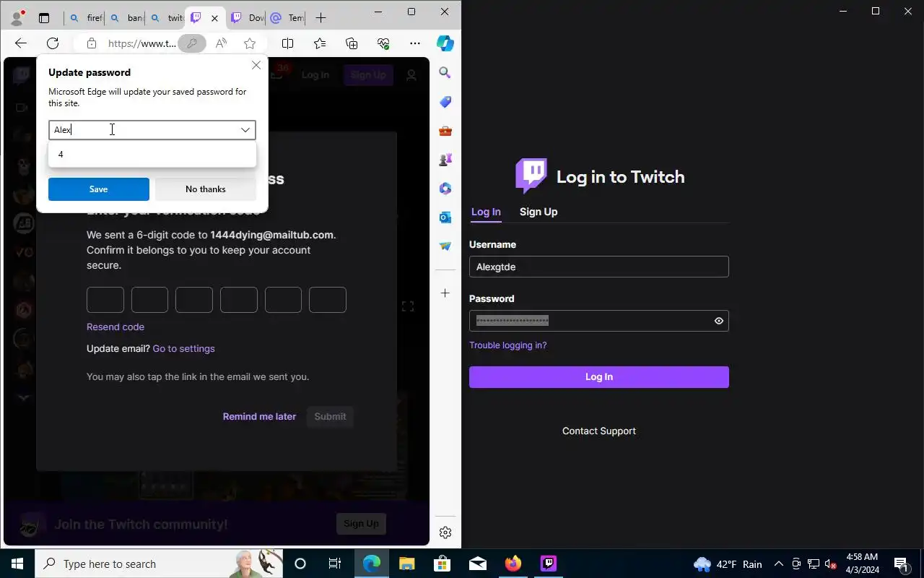Image resolution: width=924 pixels, height=578 pixels.
Task: Open Task View on taskbar
Action: [x=335, y=564]
